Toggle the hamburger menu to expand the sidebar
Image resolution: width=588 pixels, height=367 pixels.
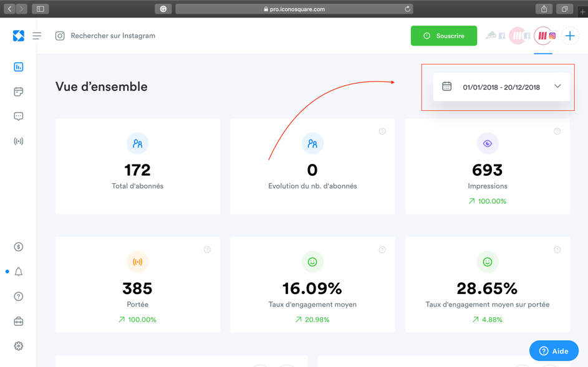37,36
